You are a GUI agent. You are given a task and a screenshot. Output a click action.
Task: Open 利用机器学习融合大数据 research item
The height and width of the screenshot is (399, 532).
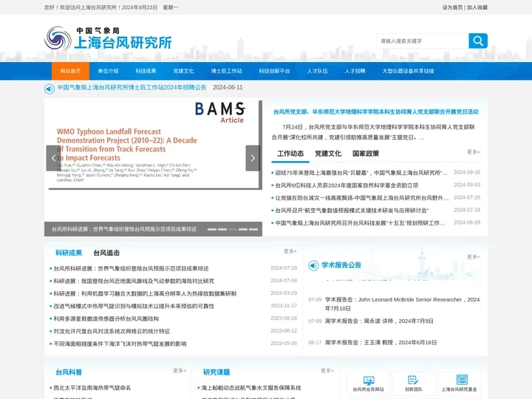145,293
